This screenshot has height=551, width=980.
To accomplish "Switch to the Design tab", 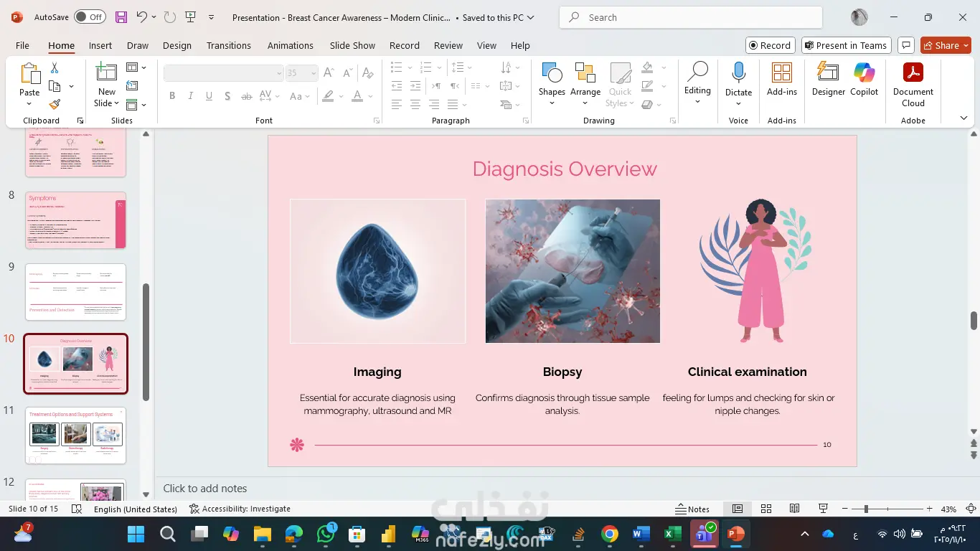I will [177, 45].
